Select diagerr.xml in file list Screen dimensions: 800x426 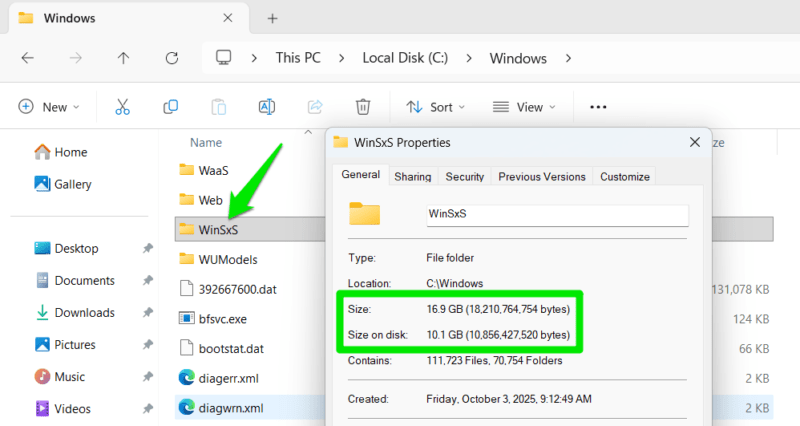pos(218,379)
